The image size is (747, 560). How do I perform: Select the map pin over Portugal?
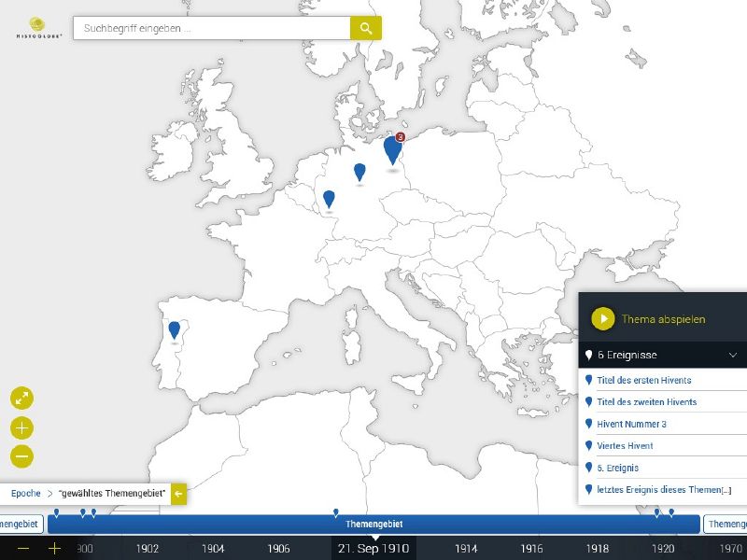[x=175, y=330]
